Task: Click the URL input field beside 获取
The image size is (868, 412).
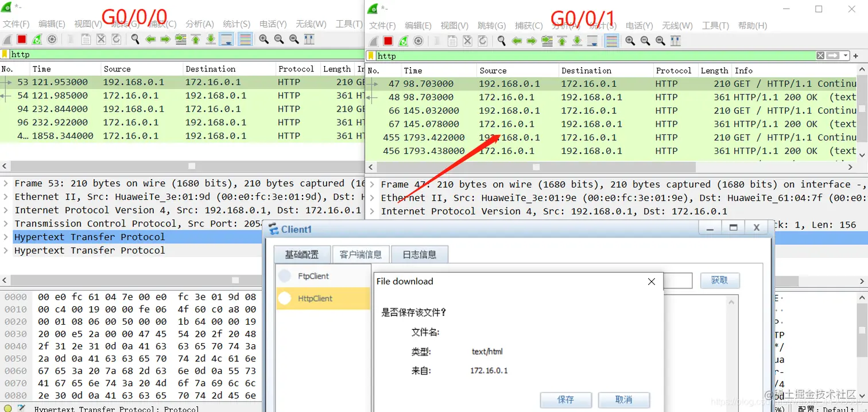Action: 677,280
